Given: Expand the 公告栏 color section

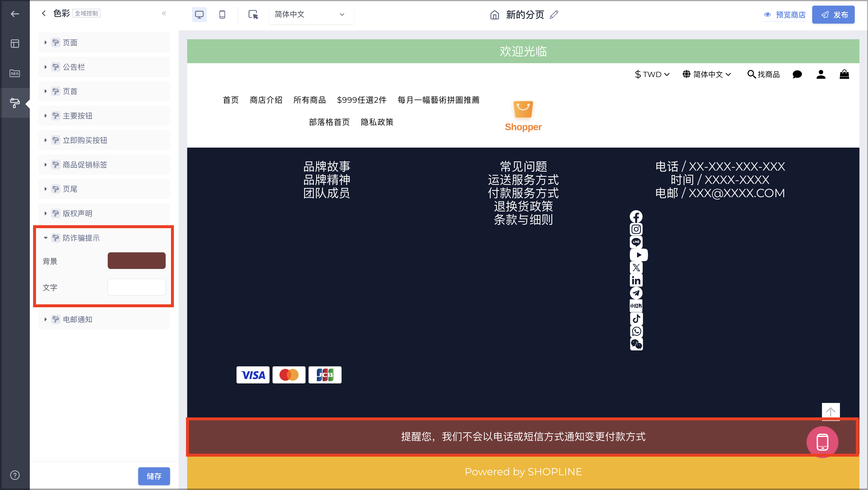Looking at the screenshot, I should (x=104, y=67).
